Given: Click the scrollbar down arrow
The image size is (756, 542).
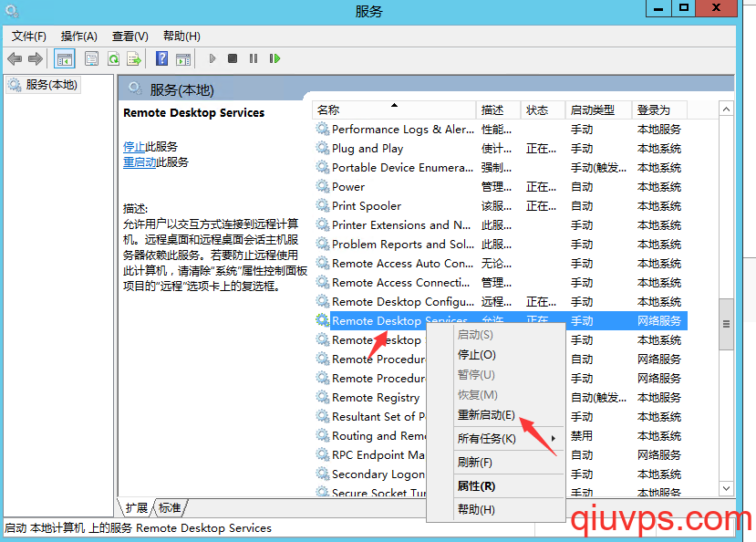Looking at the screenshot, I should [x=726, y=488].
